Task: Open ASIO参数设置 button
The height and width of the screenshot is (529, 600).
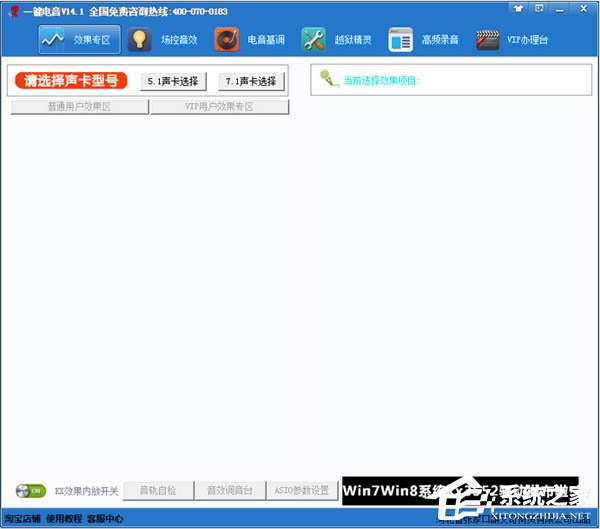Action: (x=302, y=490)
